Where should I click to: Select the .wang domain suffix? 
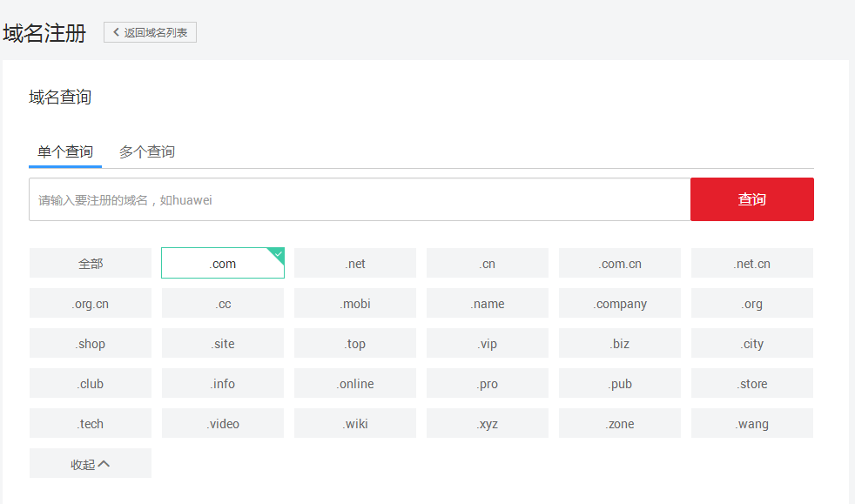click(x=752, y=424)
